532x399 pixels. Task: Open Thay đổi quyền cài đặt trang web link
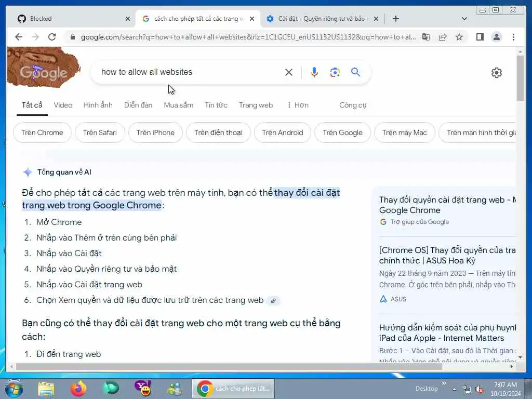[x=447, y=205]
